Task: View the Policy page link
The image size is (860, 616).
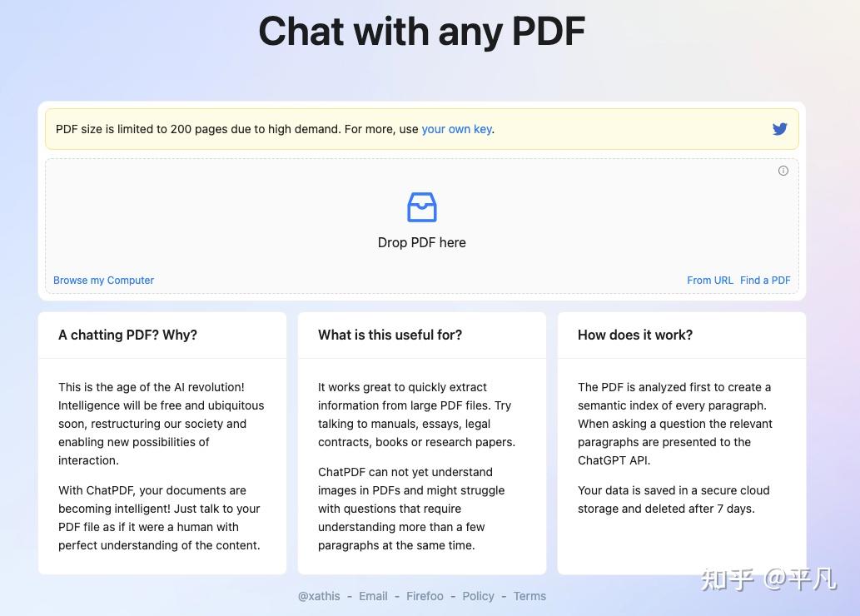Action: click(x=478, y=596)
